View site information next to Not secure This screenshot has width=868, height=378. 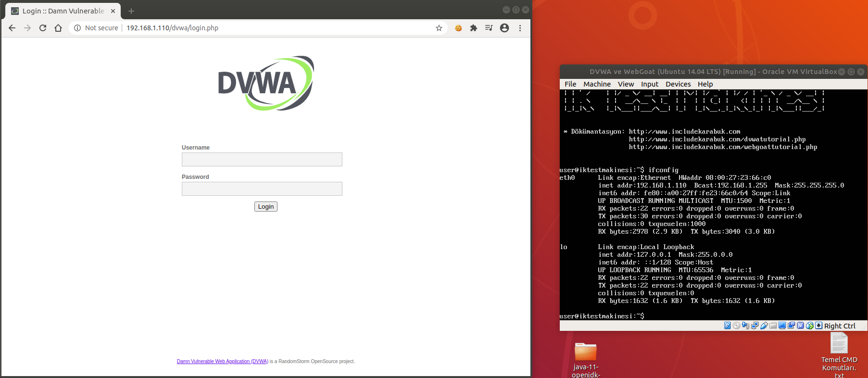pos(77,28)
